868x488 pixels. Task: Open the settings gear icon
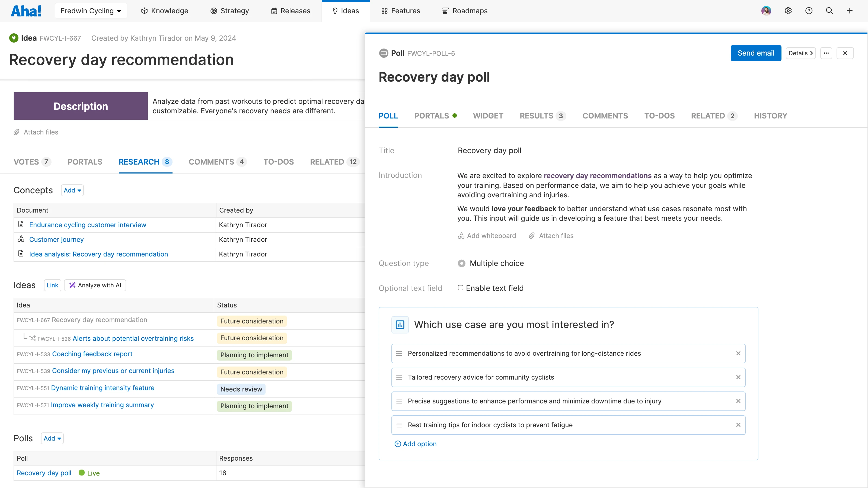[788, 11]
